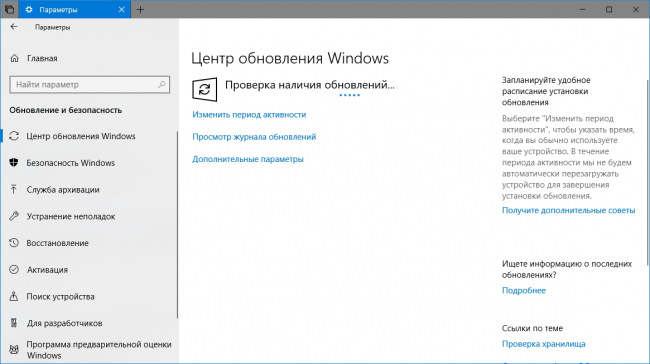The width and height of the screenshot is (650, 364).
Task: Close the Параметры tab
Action: click(x=121, y=9)
